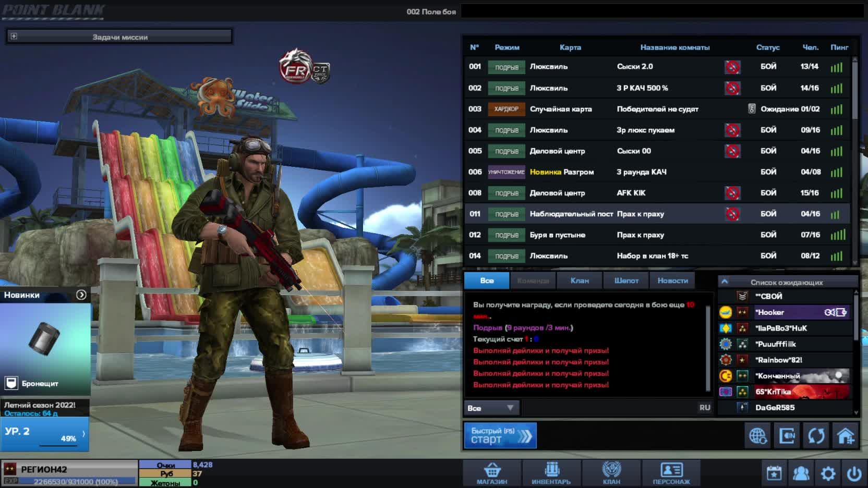
Task: Click the lock icon in room 003
Action: pos(752,109)
